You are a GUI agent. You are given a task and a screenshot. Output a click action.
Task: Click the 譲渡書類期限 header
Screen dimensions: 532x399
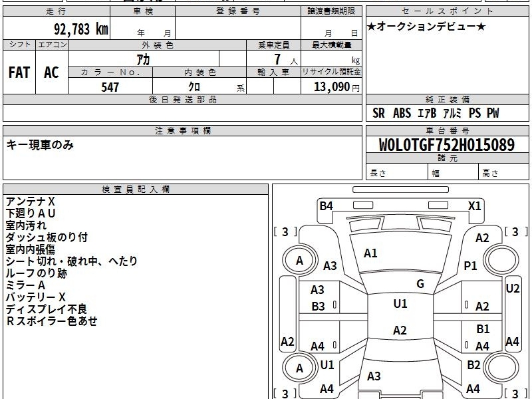click(331, 11)
